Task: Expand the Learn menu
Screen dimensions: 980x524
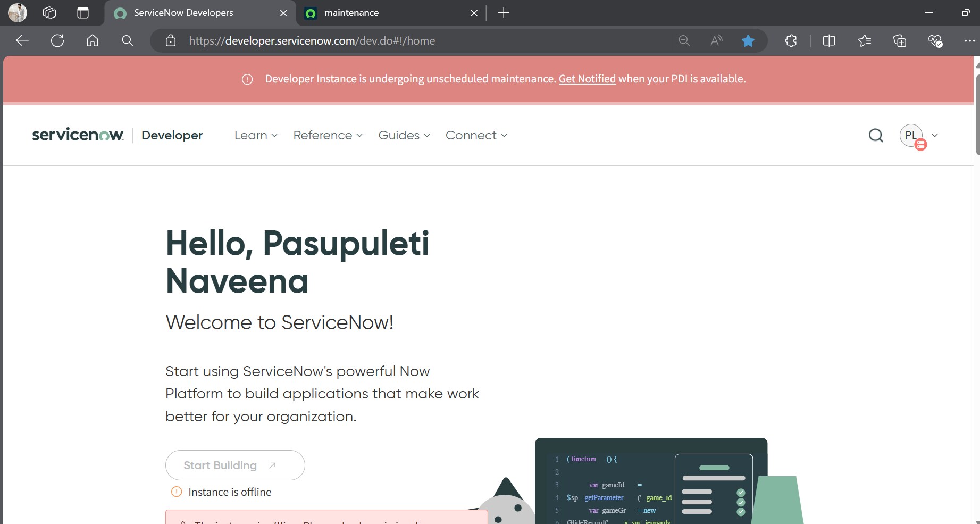Action: point(256,136)
